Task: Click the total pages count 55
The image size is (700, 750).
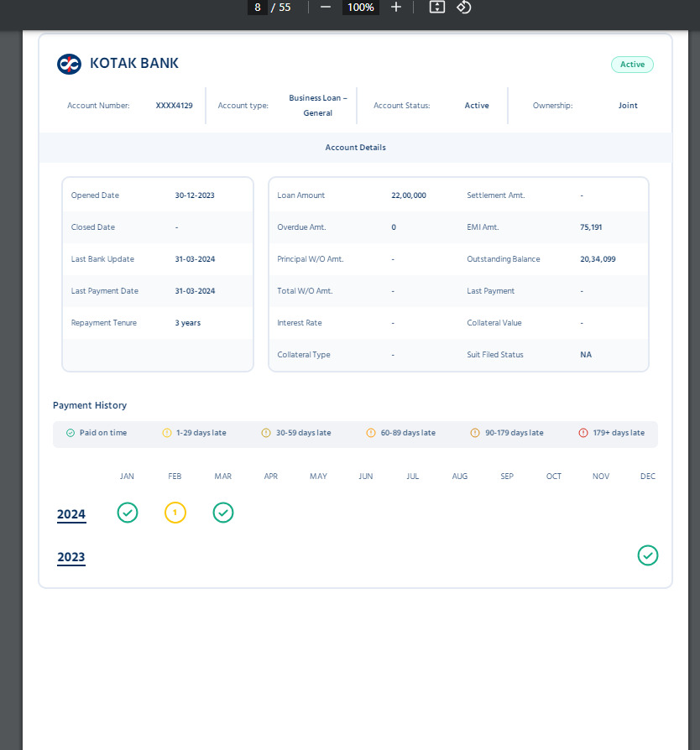Action: 285,8
